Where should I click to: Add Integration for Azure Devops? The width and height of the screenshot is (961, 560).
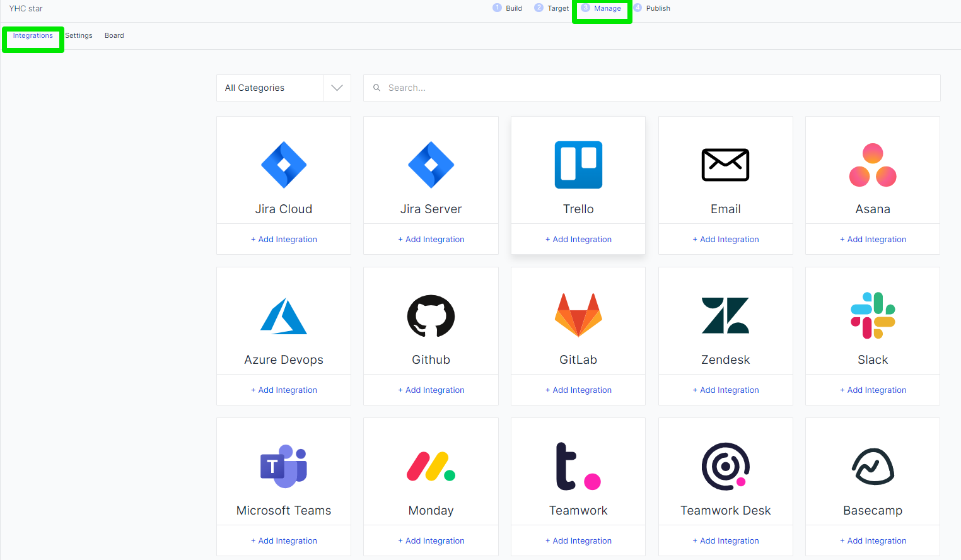284,390
